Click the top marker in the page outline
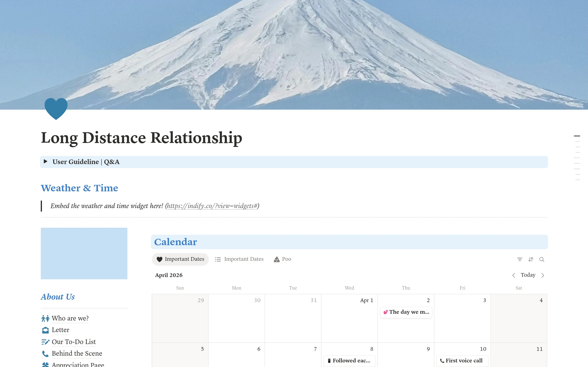This screenshot has width=588, height=367. (x=577, y=136)
